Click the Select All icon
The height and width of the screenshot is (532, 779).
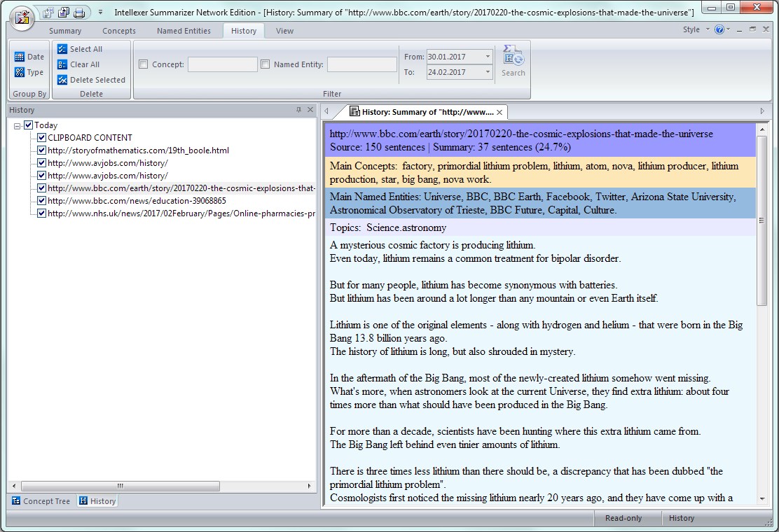tap(62, 48)
